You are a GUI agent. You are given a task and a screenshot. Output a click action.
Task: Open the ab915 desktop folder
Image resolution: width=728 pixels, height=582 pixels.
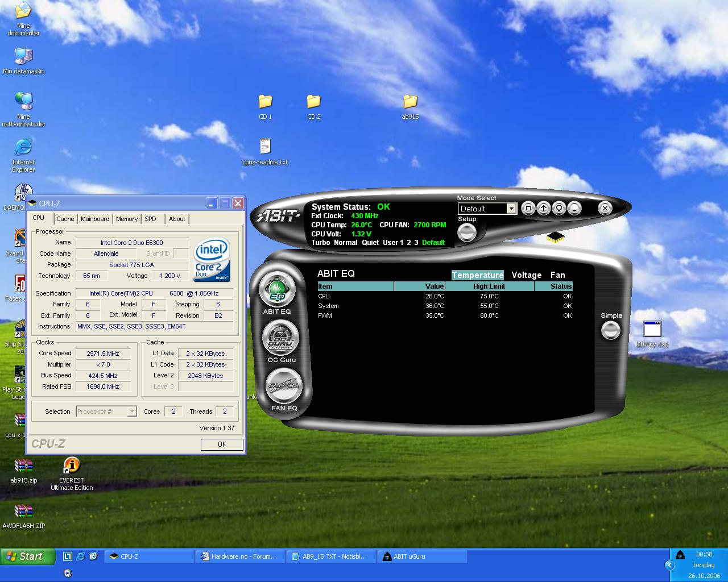point(410,107)
